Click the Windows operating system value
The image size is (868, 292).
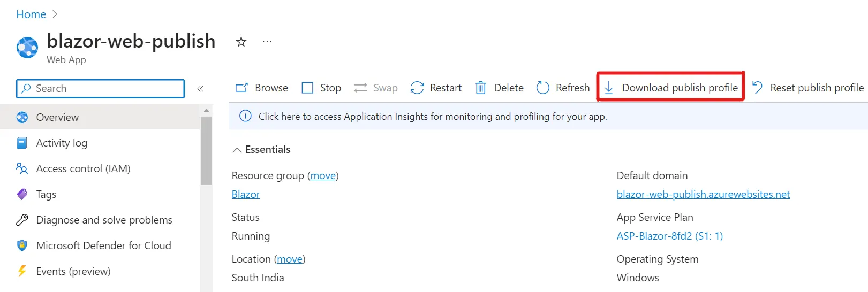(638, 278)
